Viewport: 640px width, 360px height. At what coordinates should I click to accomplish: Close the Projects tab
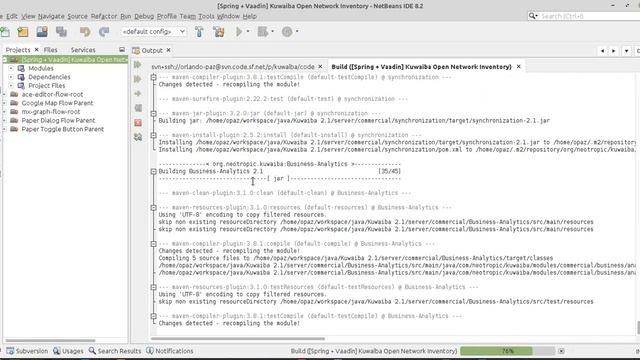click(36, 50)
